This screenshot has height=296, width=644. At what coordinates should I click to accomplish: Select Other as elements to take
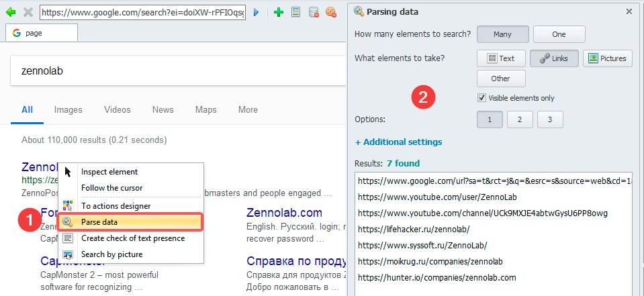(x=501, y=79)
